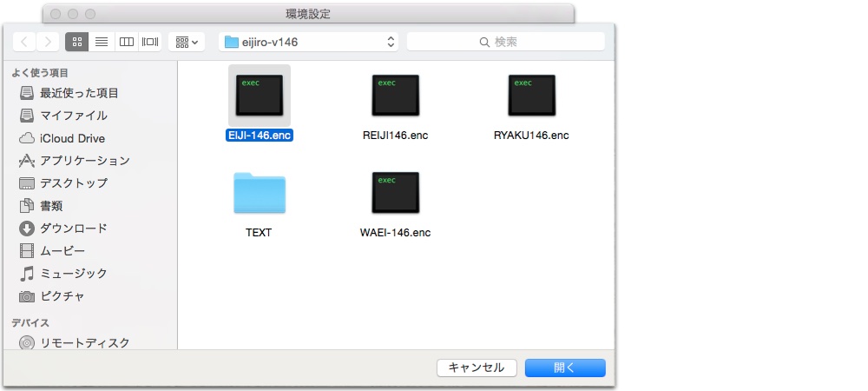Click the TEXT folder name label
Image resolution: width=868 pixels, height=391 pixels.
coord(259,233)
